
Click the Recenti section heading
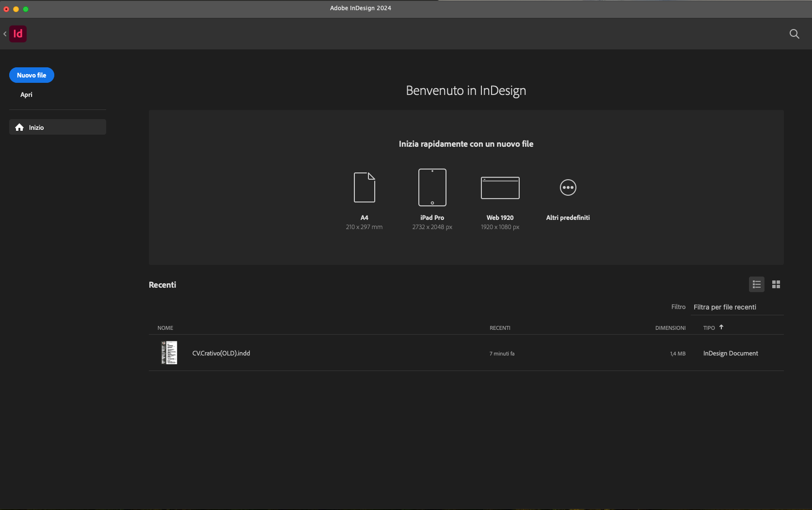point(162,285)
